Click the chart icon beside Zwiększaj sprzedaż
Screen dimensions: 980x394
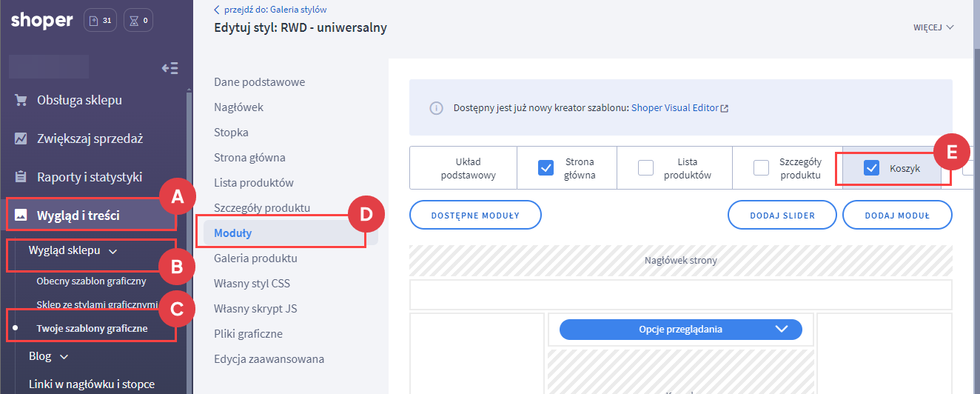tap(21, 138)
